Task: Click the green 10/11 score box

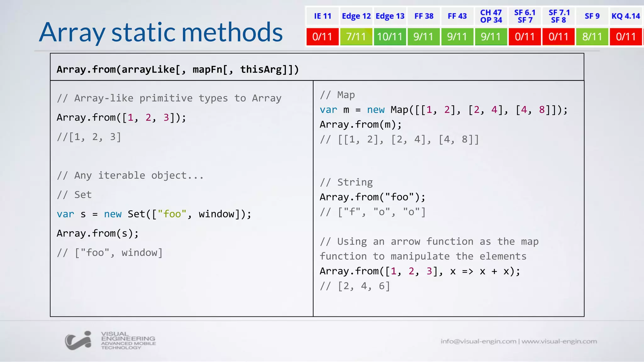Action: [x=390, y=37]
